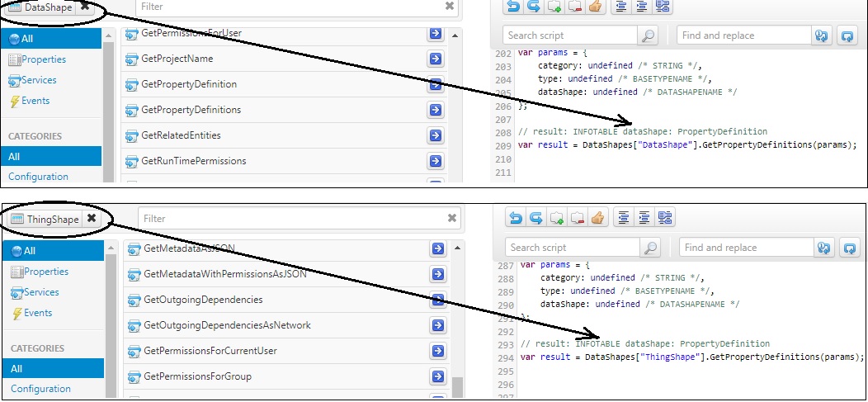Choose All under CATEGORIES in DataShape pane
Screen dimensions: 868x402
click(x=51, y=156)
